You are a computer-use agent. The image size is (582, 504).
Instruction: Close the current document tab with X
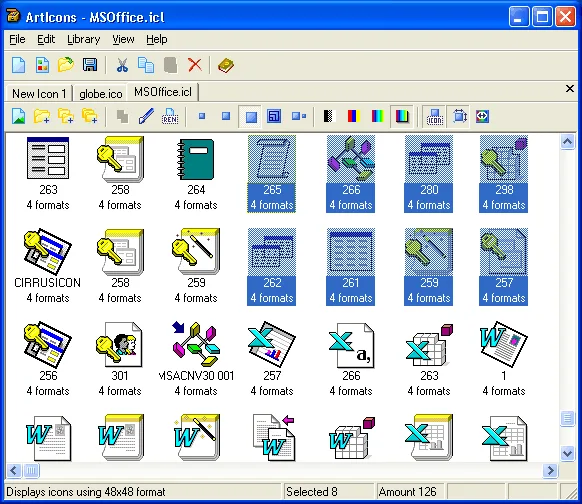tap(570, 89)
